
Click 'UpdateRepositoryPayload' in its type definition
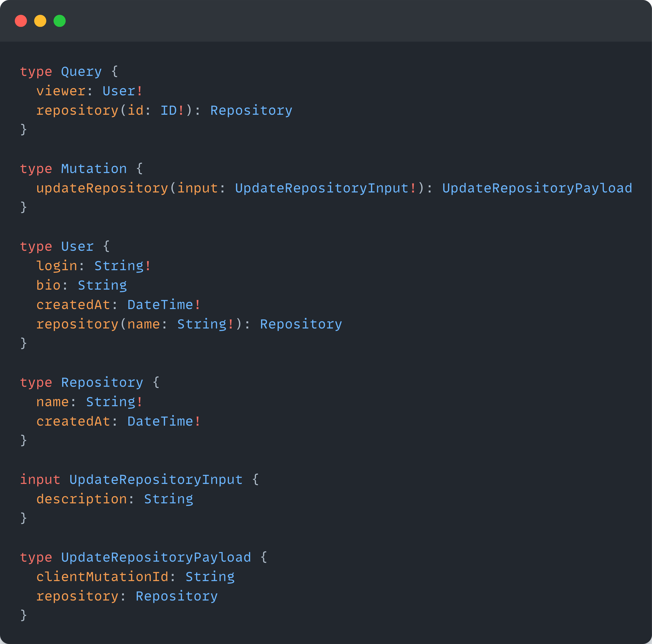(156, 557)
